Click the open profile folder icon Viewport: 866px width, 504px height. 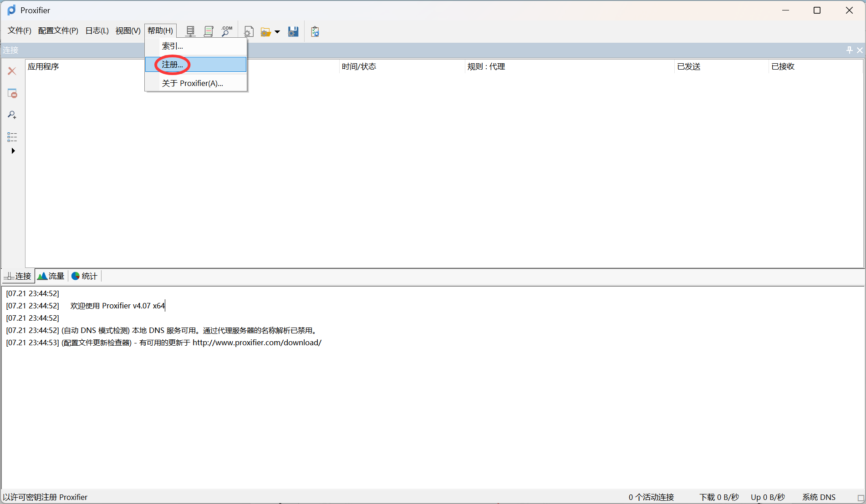(265, 32)
